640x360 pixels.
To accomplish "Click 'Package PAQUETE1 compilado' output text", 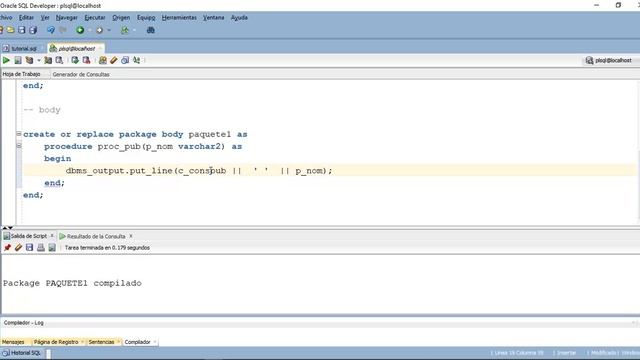I will tap(72, 283).
